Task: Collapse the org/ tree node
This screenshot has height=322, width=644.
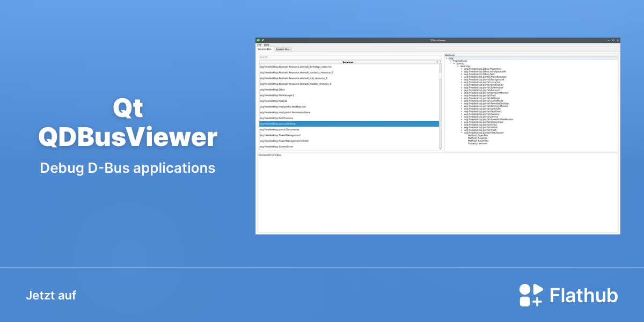Action: [447, 58]
